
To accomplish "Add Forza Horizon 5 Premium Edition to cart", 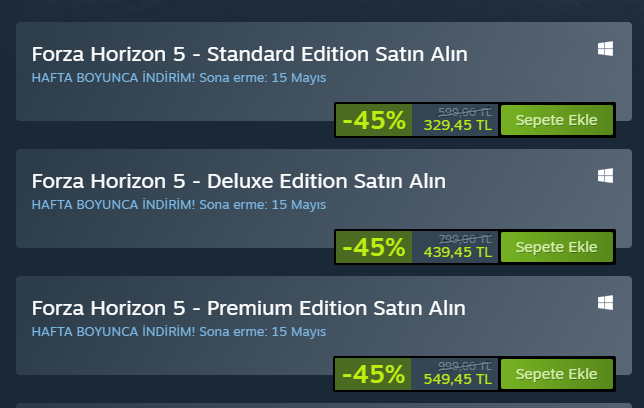I will click(555, 374).
